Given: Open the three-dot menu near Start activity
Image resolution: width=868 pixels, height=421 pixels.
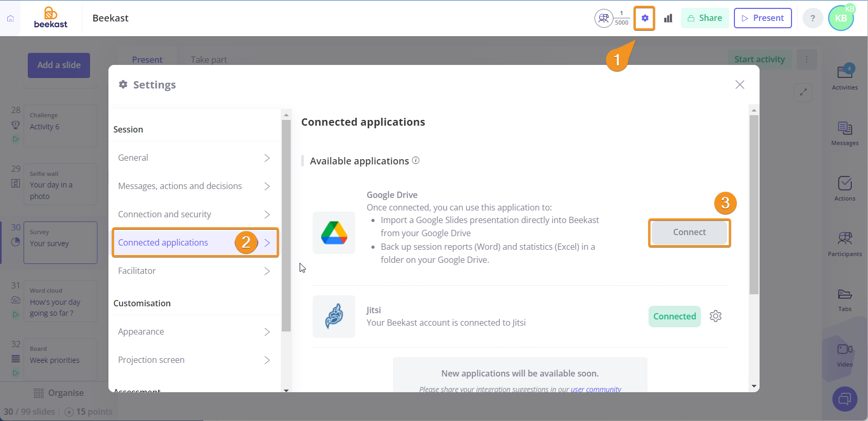Looking at the screenshot, I should (x=807, y=60).
